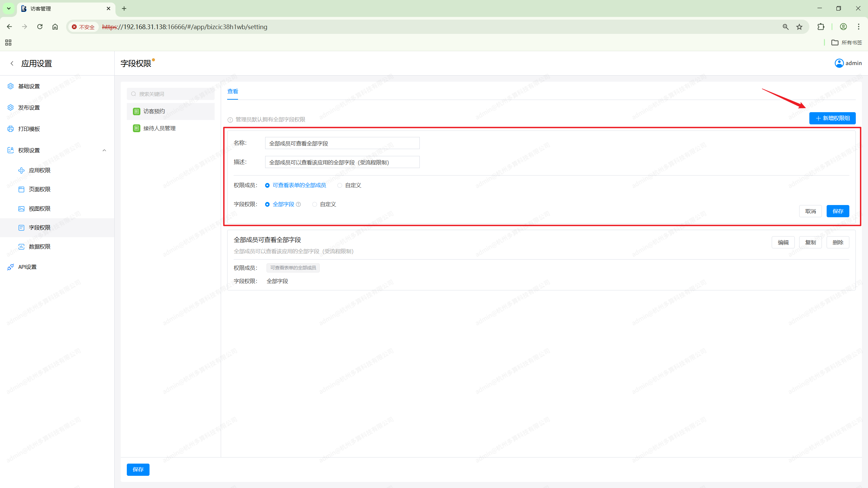
Task: Click the help icon beside 全部字段
Action: pos(298,204)
